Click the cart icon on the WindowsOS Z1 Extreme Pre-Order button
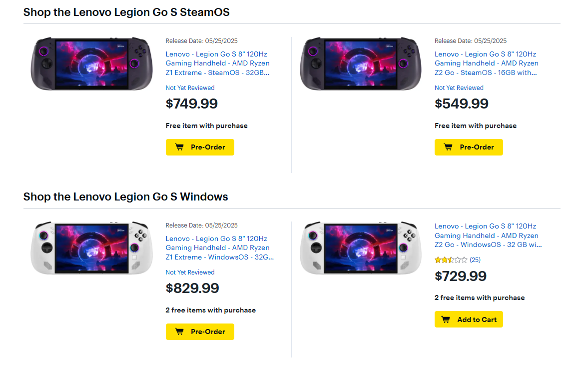The height and width of the screenshot is (372, 588). click(179, 331)
